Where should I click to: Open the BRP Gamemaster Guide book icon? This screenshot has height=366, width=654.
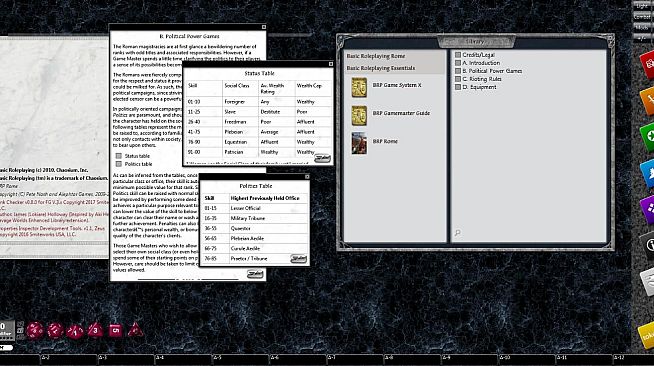[x=359, y=115]
